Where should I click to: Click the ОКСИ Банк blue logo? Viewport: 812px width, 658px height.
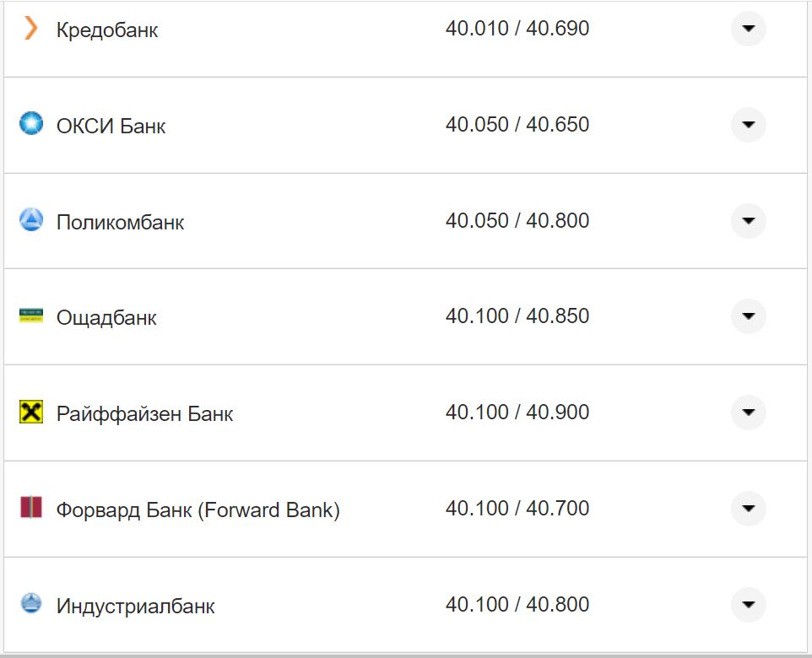pyautogui.click(x=31, y=124)
